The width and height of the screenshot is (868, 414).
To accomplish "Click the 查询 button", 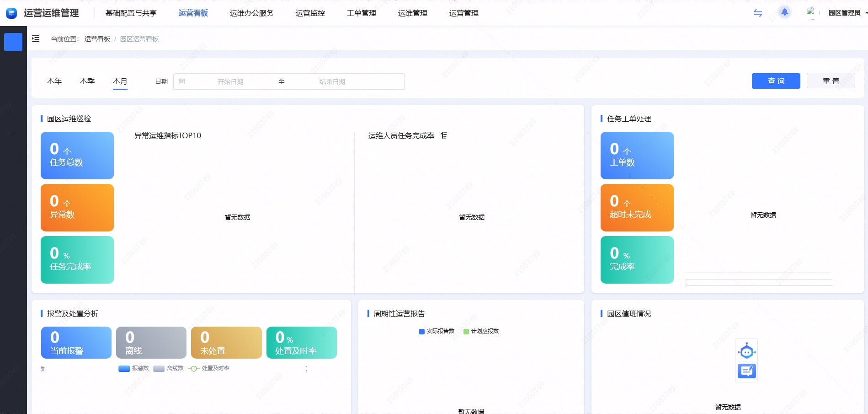I will click(776, 81).
